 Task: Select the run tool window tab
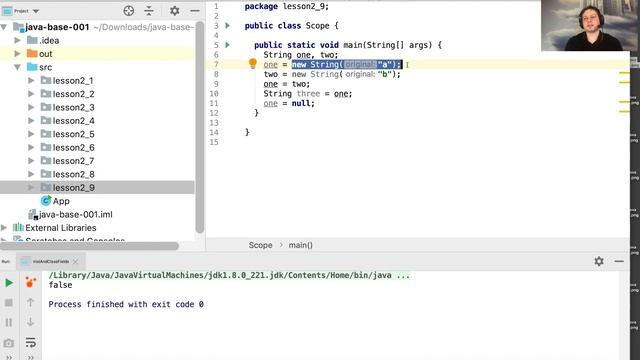coord(50,262)
